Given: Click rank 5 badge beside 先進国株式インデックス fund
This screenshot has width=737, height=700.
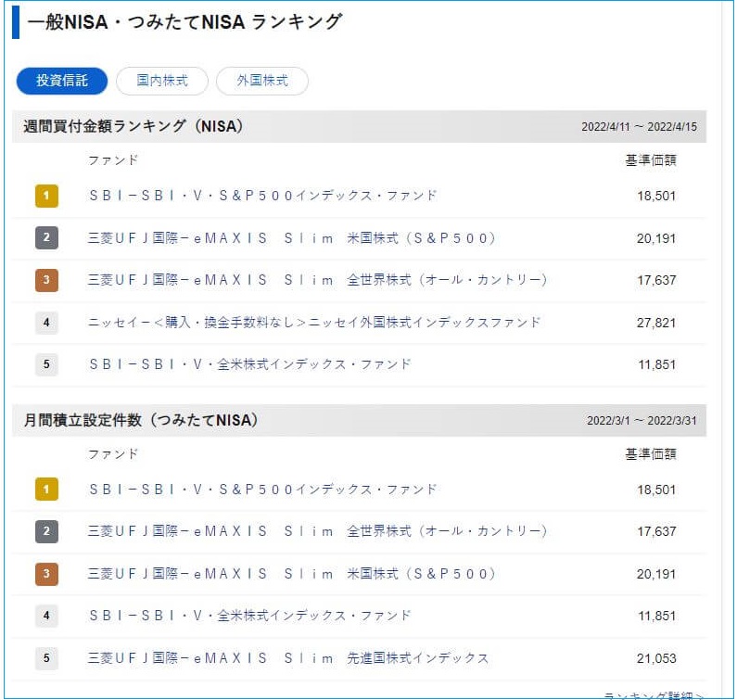Looking at the screenshot, I should [x=46, y=658].
